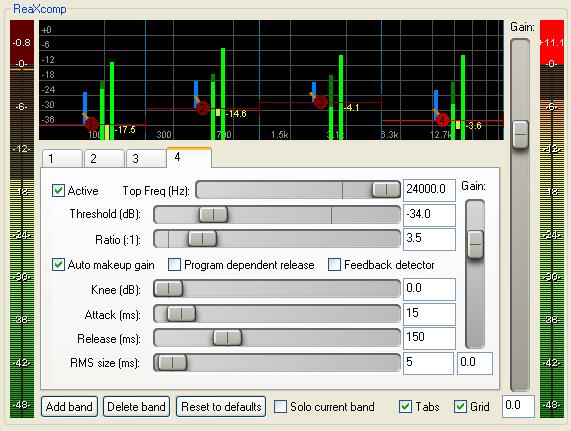This screenshot has width=571, height=431.
Task: Click the master Gain vertical slider handle
Action: coord(520,134)
